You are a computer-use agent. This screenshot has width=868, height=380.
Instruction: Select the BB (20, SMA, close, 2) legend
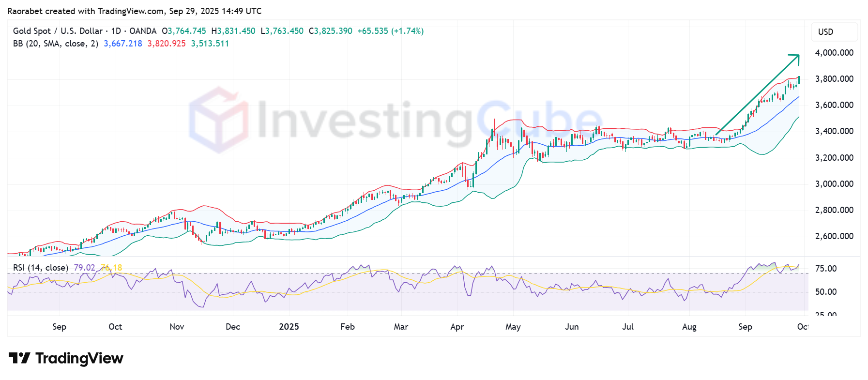(x=56, y=44)
